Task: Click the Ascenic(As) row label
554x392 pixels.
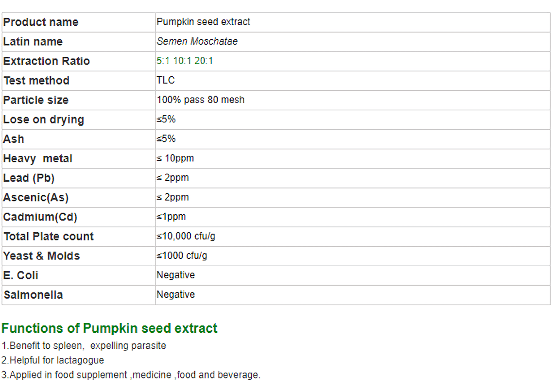Action: tap(35, 197)
